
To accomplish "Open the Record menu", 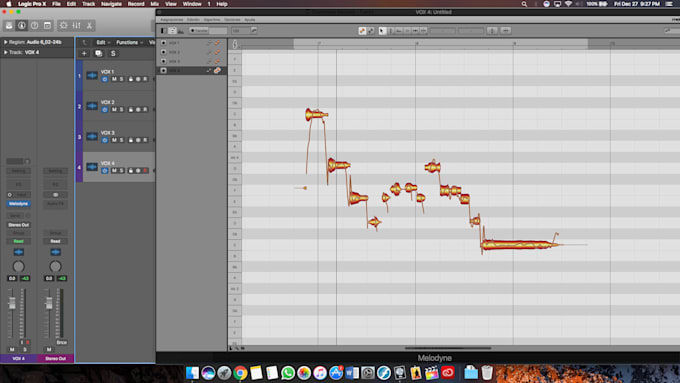I will point(136,4).
